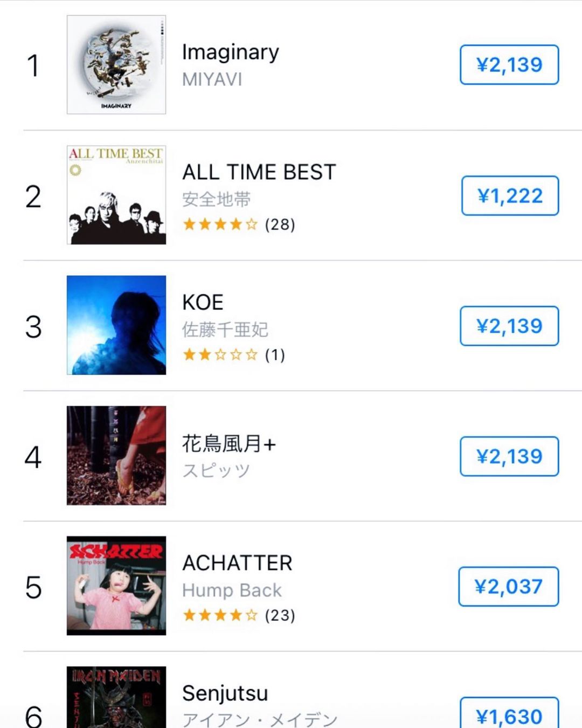
Task: Check the 23 ratings for ACHATTER
Action: point(239,615)
